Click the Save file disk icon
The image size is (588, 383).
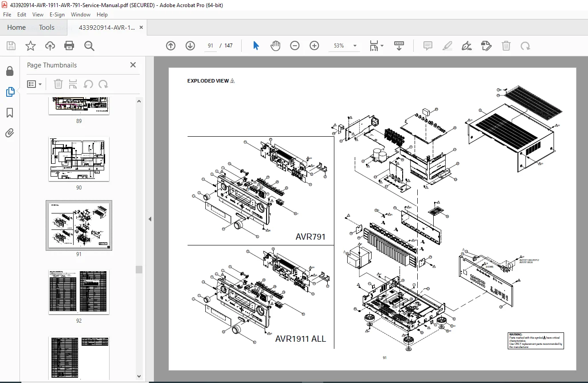coord(11,46)
